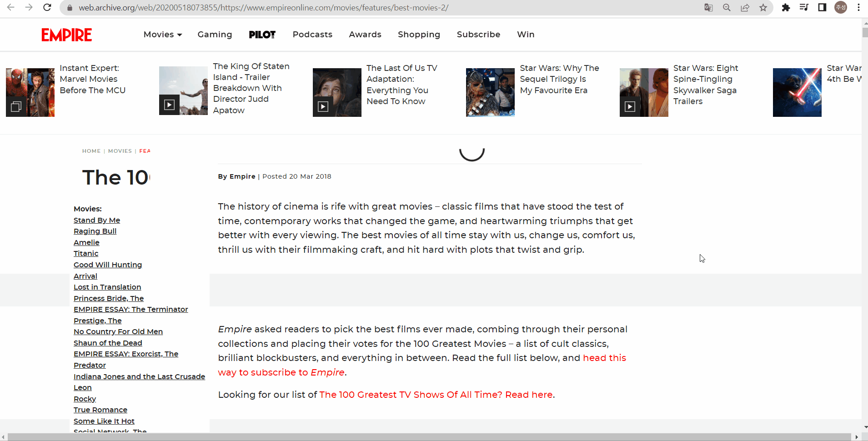View the site info lock icon
Screen dimensions: 868x441
pos(70,8)
